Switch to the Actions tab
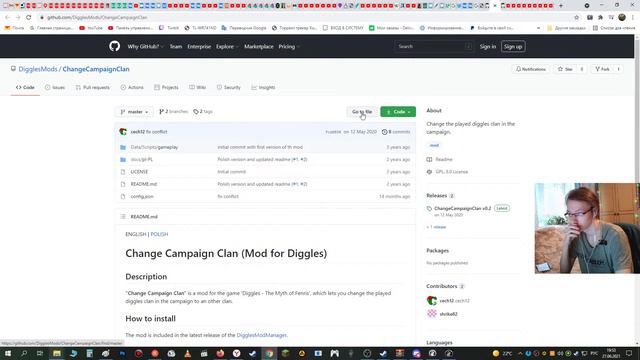This screenshot has height=360, width=640. (x=132, y=87)
